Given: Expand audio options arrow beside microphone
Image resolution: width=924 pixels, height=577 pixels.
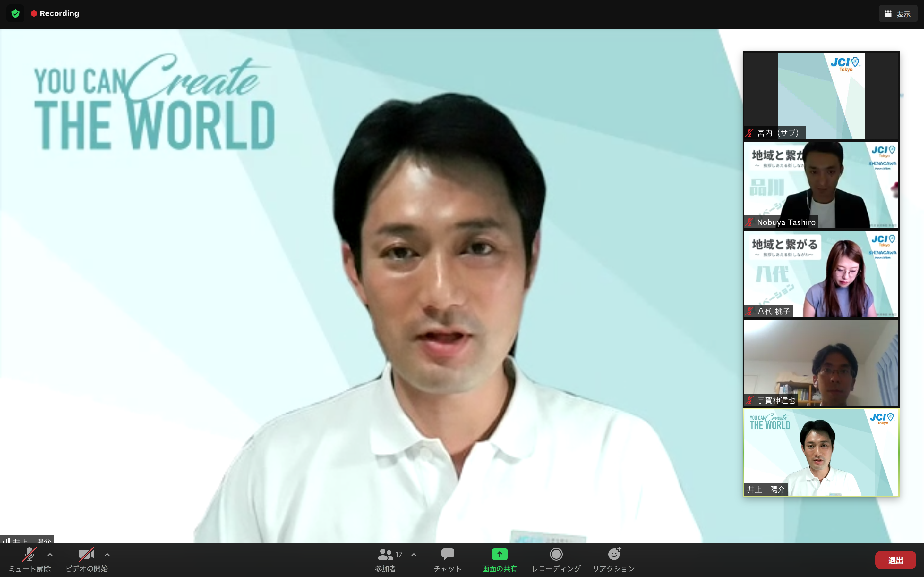Looking at the screenshot, I should 50,555.
